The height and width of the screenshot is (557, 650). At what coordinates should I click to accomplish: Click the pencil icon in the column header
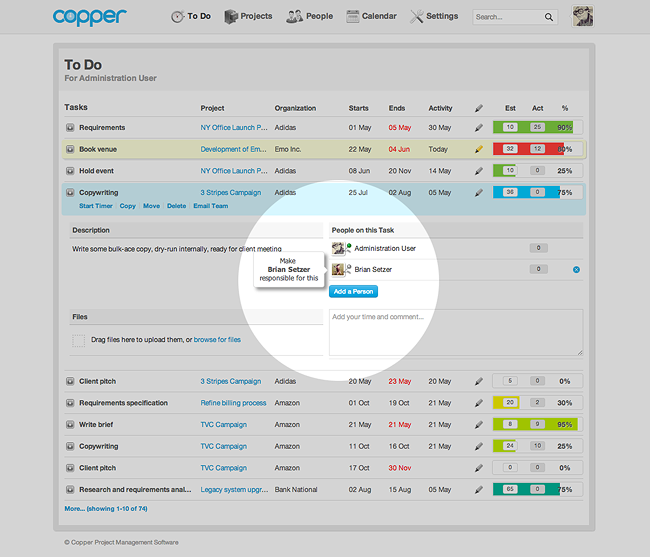click(479, 108)
